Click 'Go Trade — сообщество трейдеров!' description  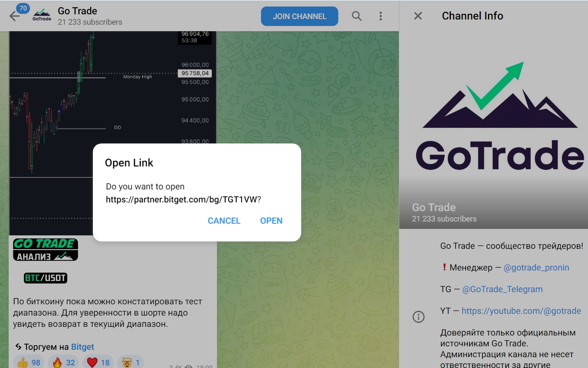tap(512, 246)
